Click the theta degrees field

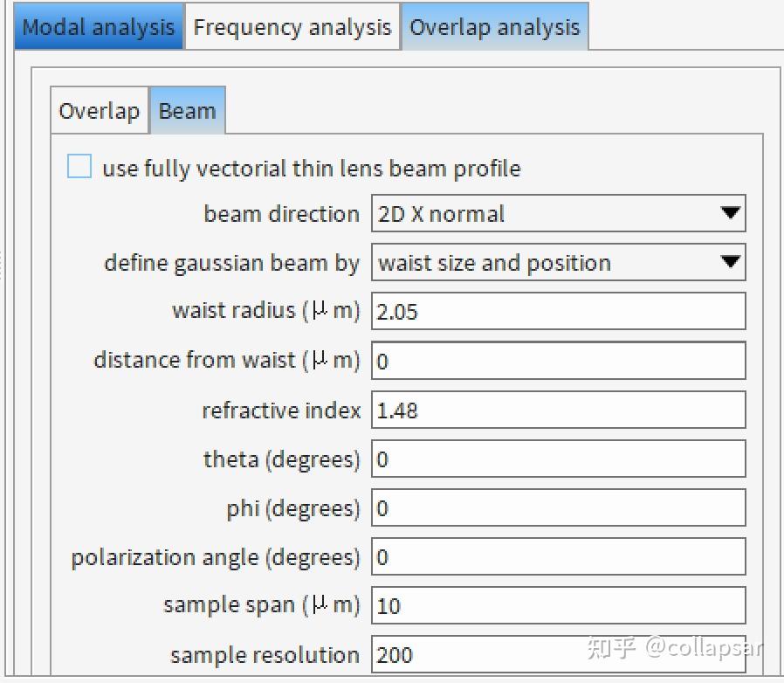(559, 458)
